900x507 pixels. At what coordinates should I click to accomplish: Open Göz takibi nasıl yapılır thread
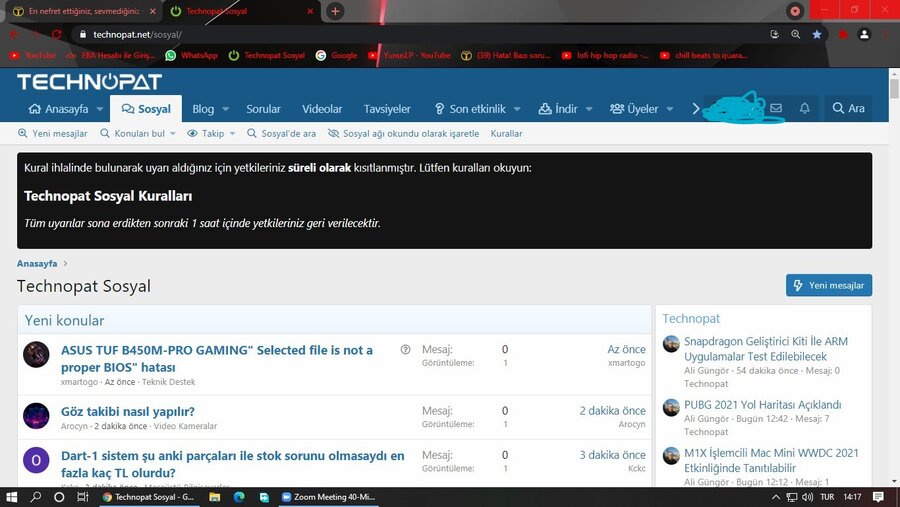tap(128, 411)
